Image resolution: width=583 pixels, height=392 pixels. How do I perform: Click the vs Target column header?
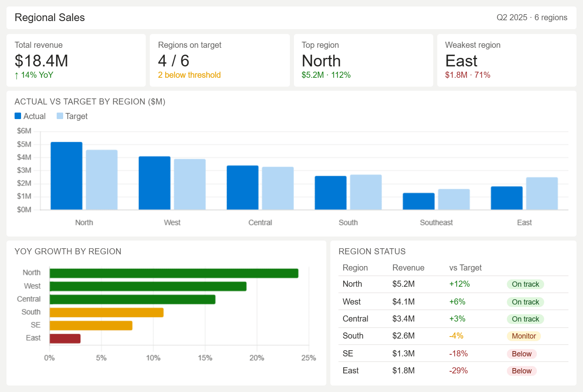pyautogui.click(x=466, y=268)
